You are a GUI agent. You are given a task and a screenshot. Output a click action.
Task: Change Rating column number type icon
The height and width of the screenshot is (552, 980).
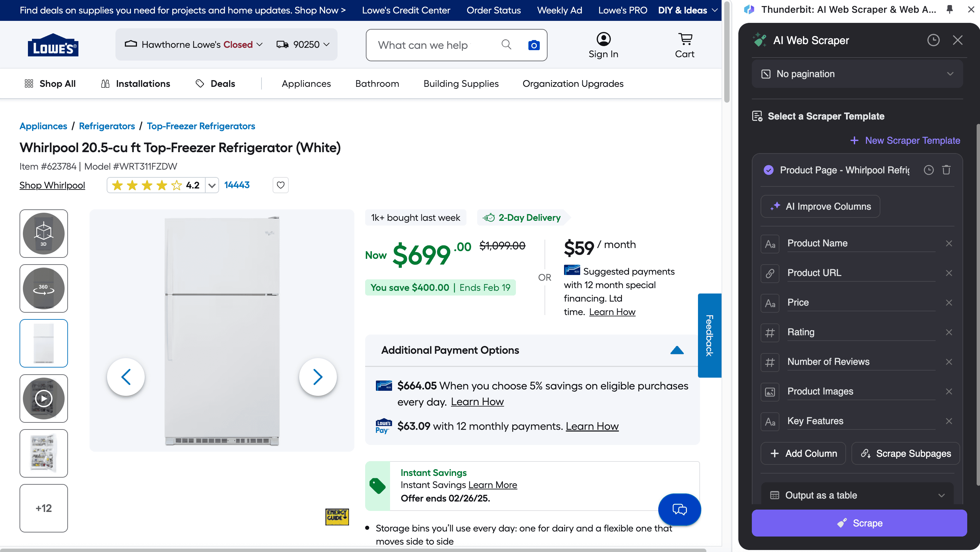(x=770, y=333)
